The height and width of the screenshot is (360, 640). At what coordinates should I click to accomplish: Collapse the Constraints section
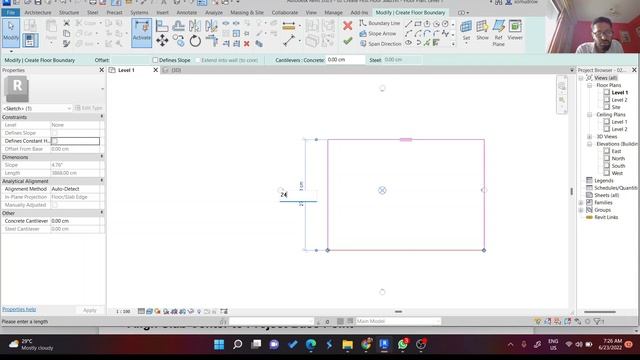pos(102,117)
